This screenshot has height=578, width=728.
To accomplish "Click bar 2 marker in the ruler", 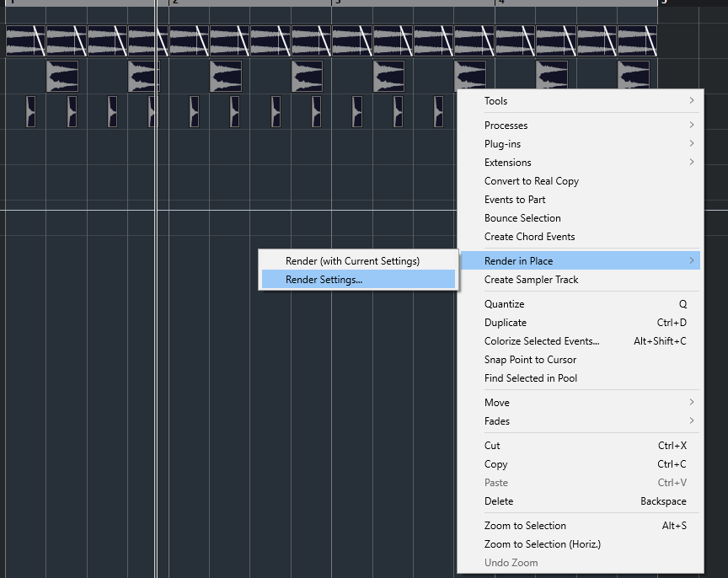I will point(174,3).
